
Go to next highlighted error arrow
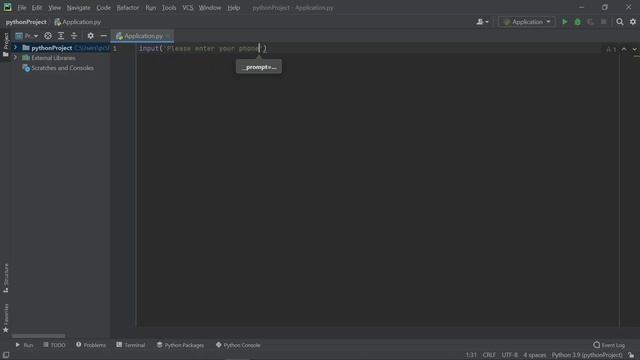pyautogui.click(x=635, y=49)
